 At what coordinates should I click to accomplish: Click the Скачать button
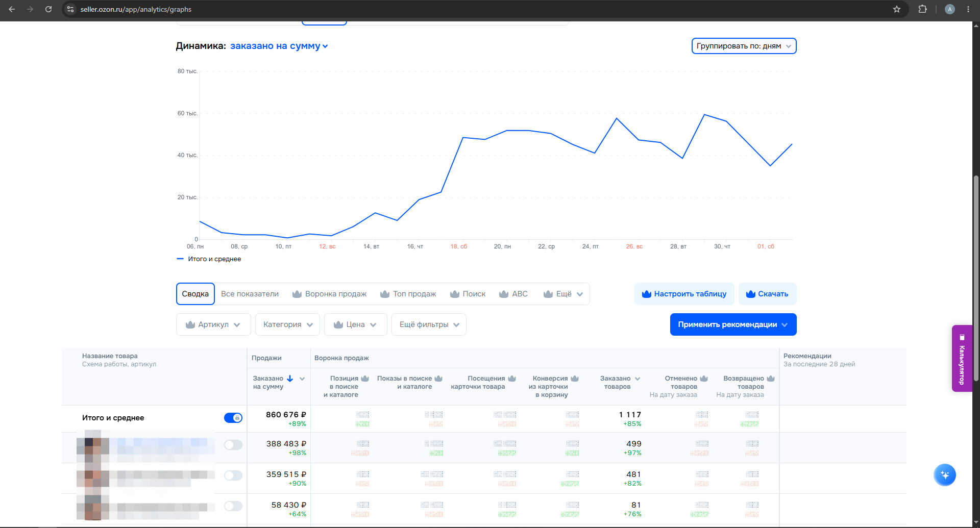tap(767, 294)
